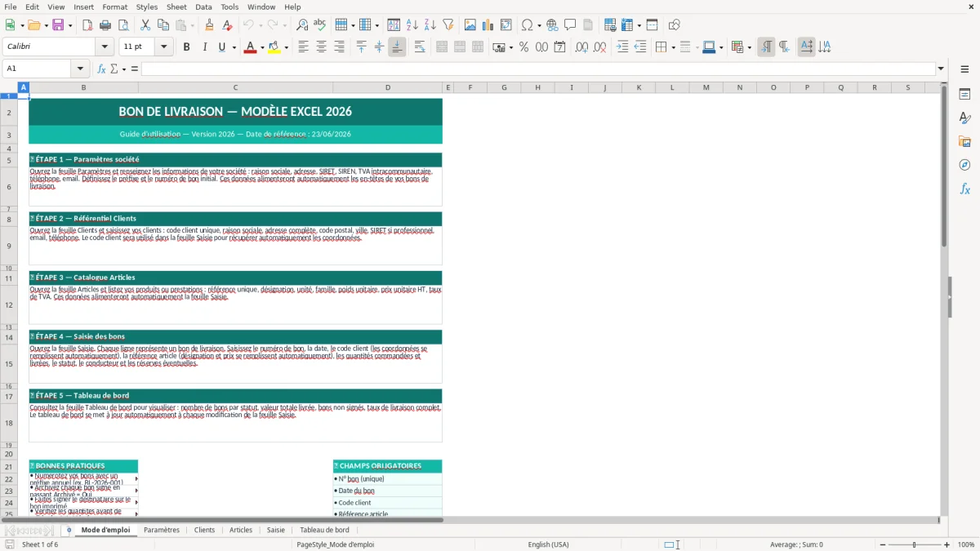The image size is (980, 551).
Task: Toggle Left-To-Right text direction
Action: pos(766,47)
